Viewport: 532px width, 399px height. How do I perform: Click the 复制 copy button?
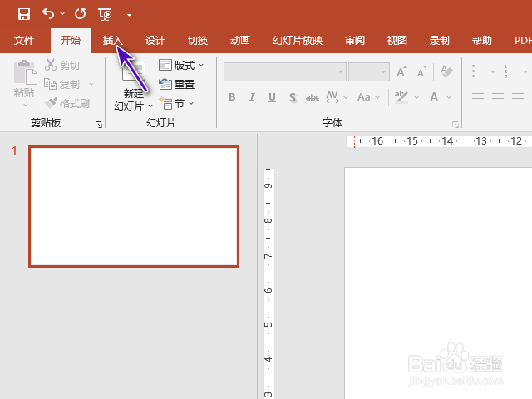click(x=62, y=84)
